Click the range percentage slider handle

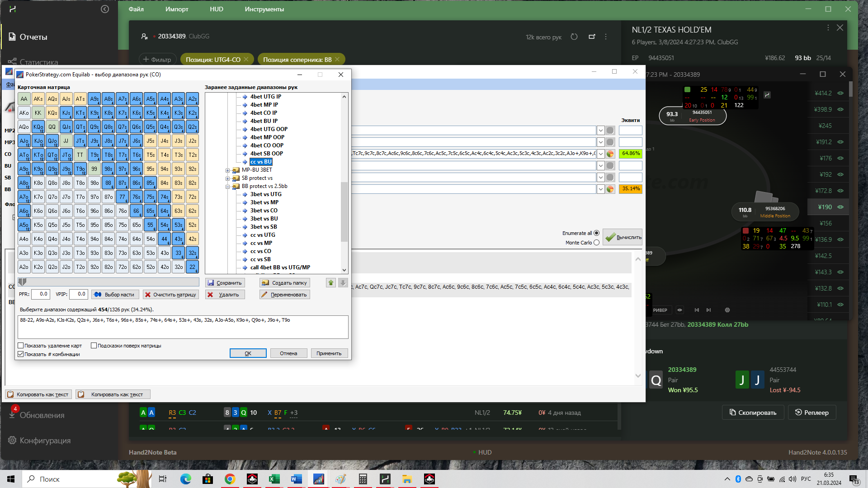(22, 282)
